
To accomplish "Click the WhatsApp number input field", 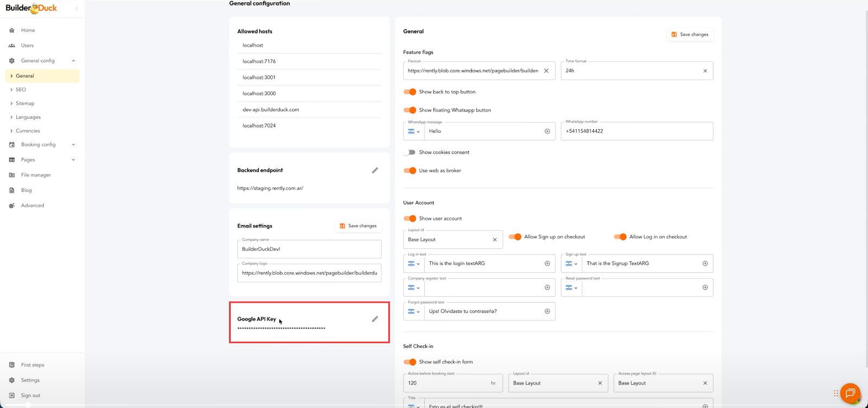I will tap(636, 131).
